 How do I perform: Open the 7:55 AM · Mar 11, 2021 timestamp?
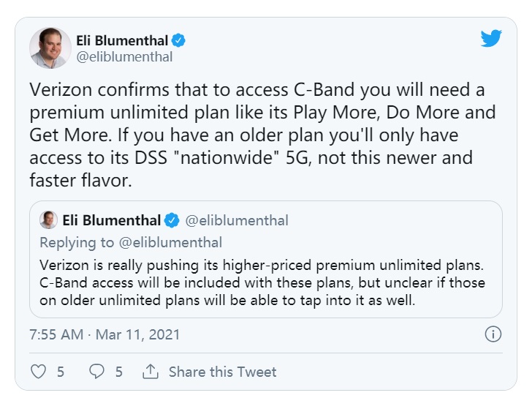click(x=104, y=334)
